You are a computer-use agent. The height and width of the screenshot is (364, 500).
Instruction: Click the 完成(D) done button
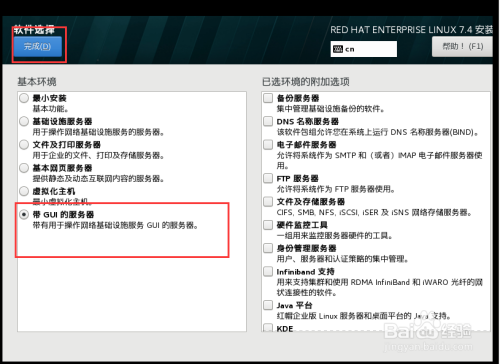tap(37, 46)
